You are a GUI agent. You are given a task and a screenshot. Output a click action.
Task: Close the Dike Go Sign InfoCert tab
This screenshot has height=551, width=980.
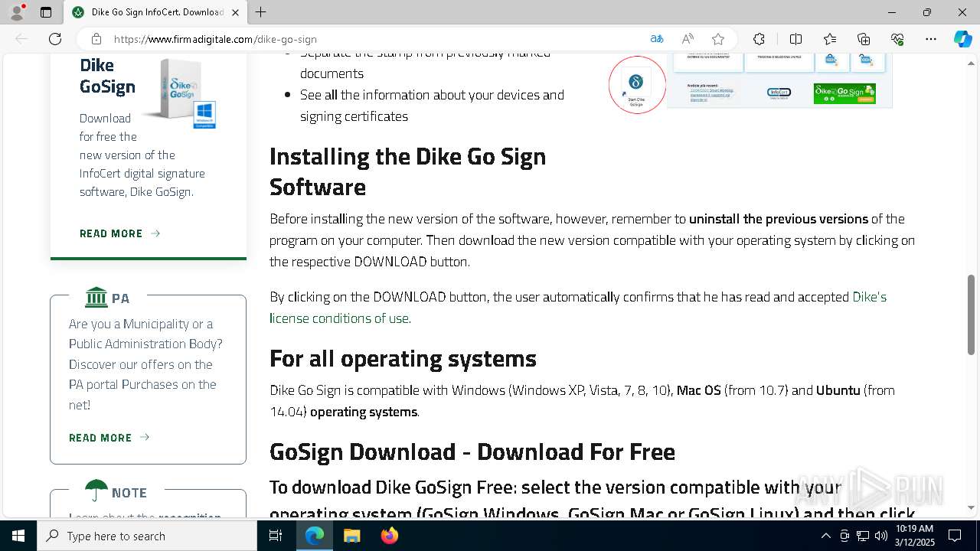(x=235, y=12)
